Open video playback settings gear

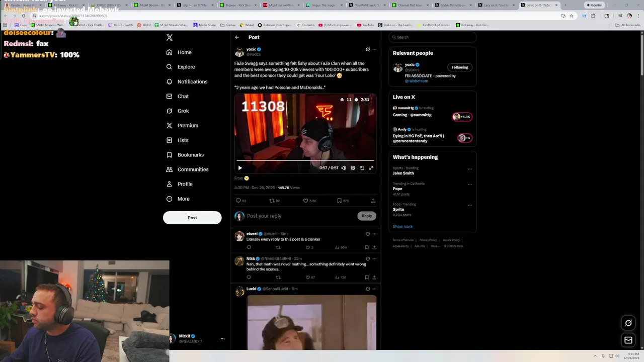click(353, 168)
